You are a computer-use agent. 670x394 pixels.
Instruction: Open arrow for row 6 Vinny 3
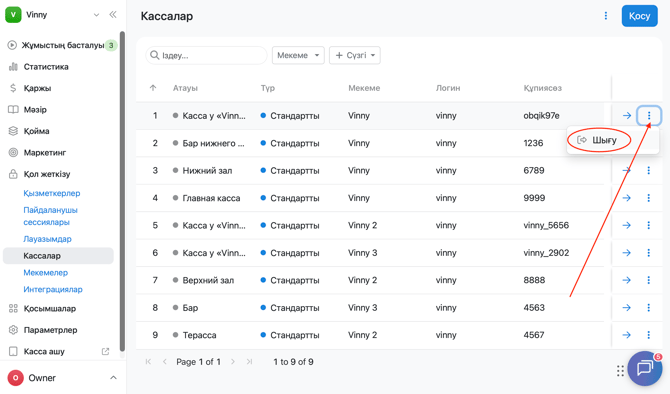pos(627,253)
